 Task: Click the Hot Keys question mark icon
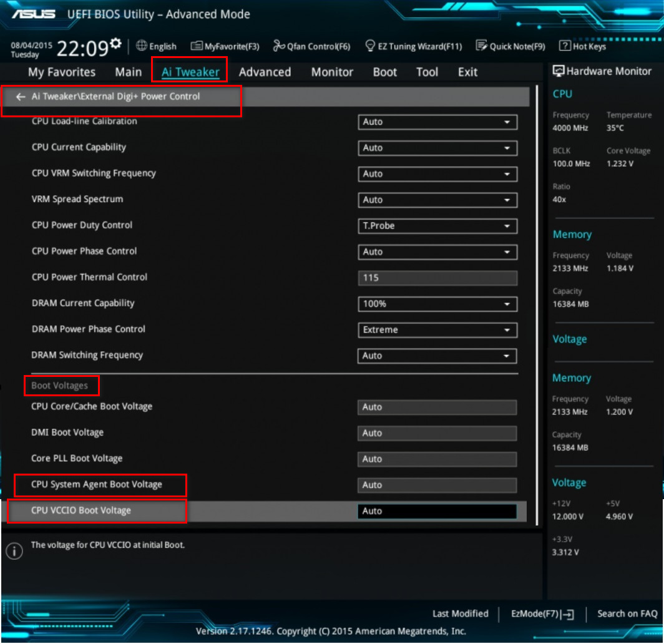(565, 46)
